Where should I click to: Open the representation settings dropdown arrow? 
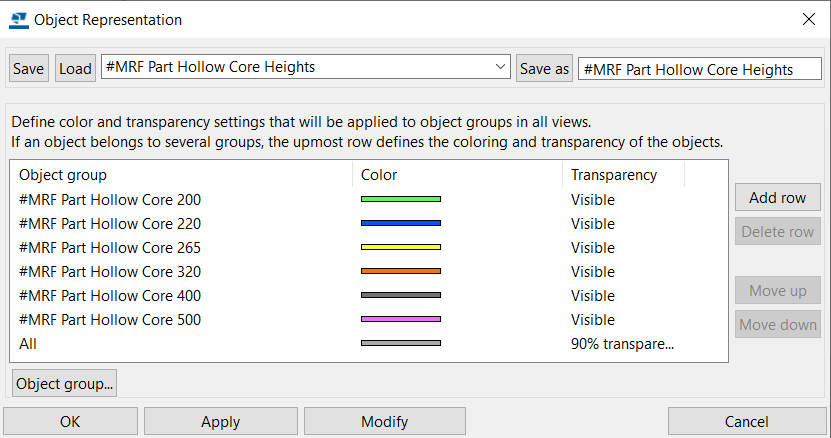tap(500, 67)
